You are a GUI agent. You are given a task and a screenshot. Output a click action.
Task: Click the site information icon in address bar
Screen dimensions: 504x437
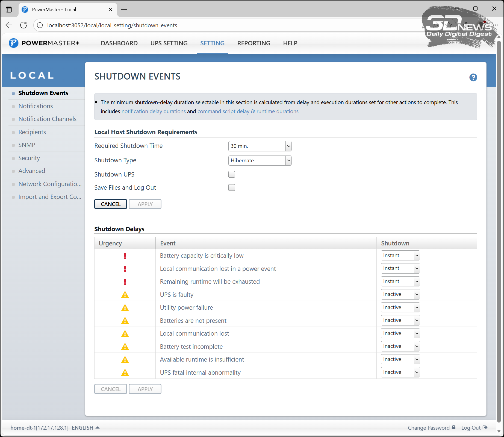click(40, 25)
